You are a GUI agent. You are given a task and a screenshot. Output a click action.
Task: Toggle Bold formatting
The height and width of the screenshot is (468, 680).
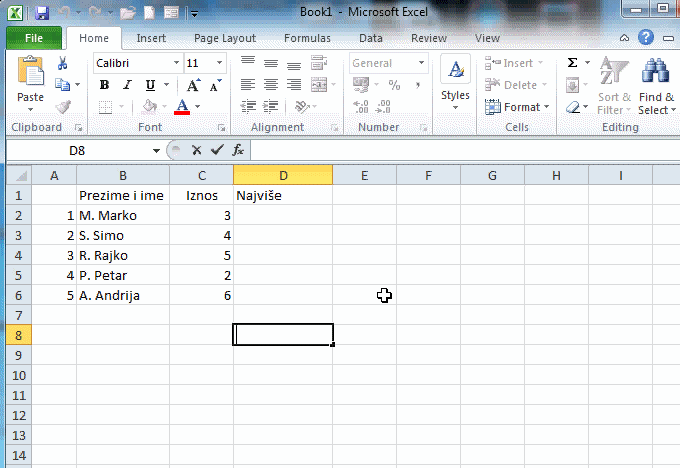104,85
